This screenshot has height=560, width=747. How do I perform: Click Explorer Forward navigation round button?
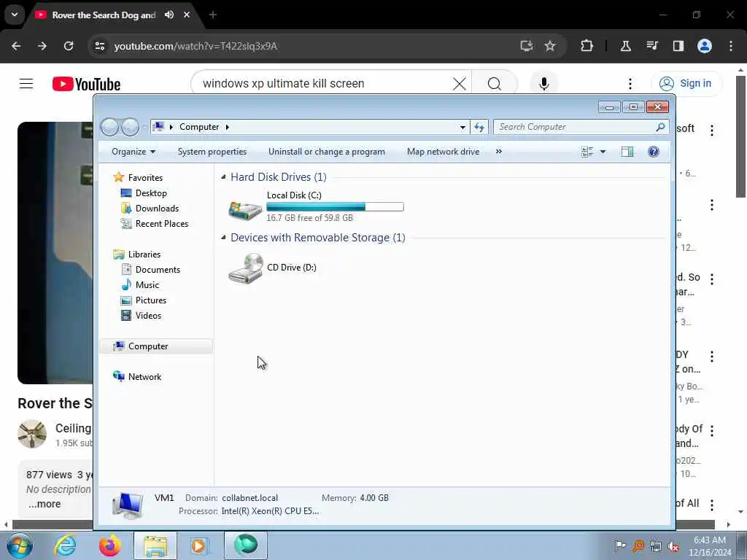[x=130, y=127]
